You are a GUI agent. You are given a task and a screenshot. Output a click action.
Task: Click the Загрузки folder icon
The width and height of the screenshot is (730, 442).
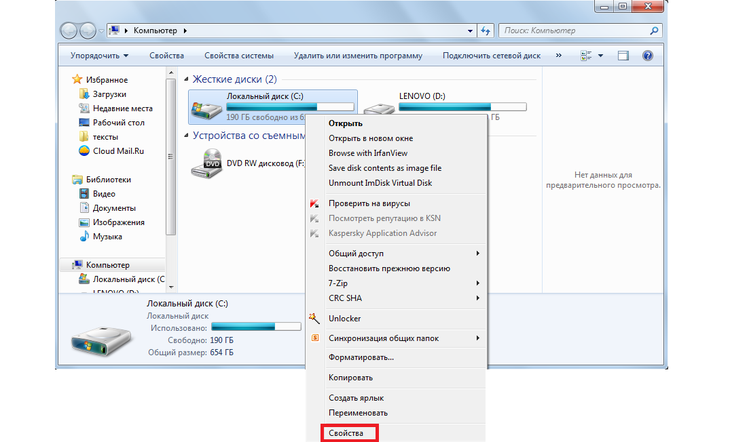(x=84, y=94)
